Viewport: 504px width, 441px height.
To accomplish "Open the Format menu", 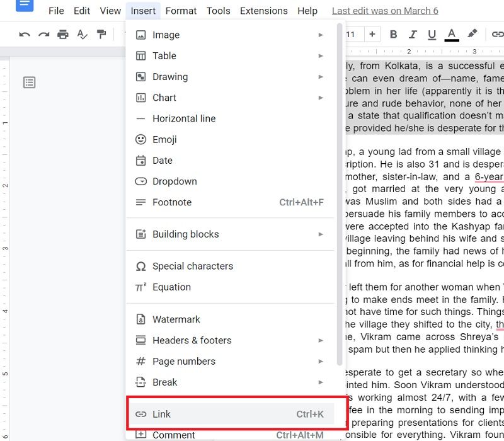I will coord(181,11).
